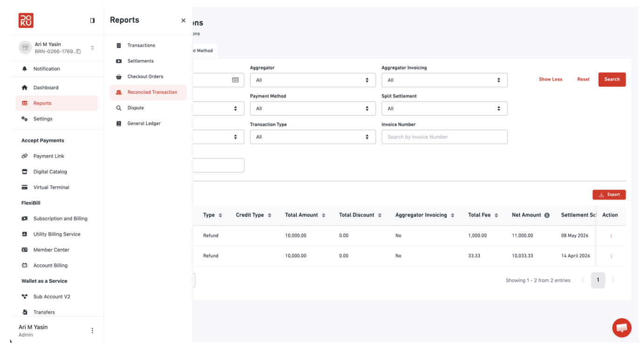Screen dimensions: 644x348
Task: Open Subscription and Billing icon
Action: [x=25, y=219]
